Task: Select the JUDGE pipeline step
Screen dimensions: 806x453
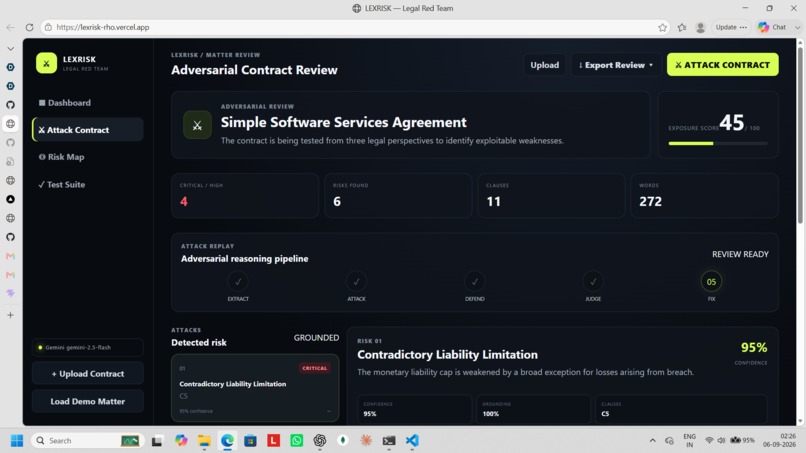Action: 593,281
